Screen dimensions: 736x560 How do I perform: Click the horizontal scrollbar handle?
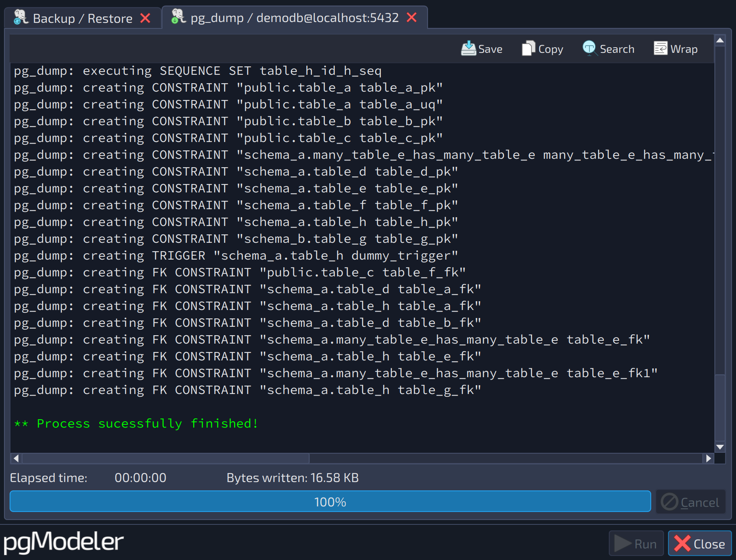[x=166, y=458]
